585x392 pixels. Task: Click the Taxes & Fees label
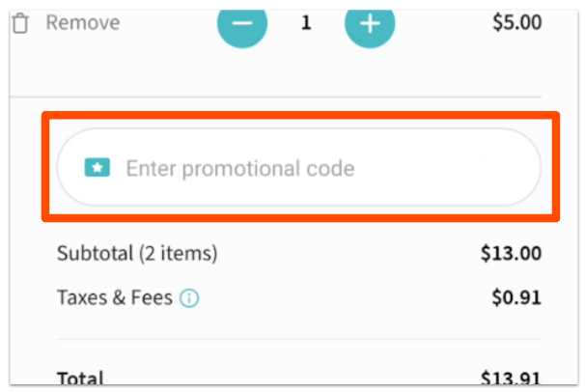coord(115,298)
